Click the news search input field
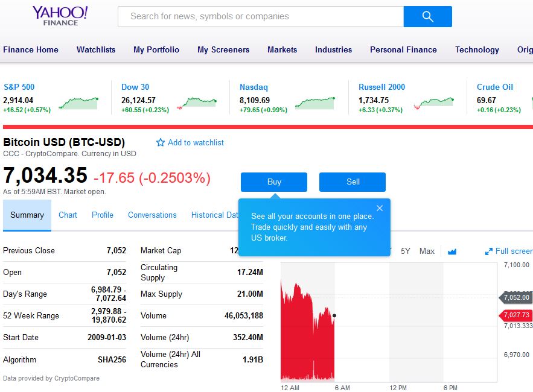533x392 pixels. click(260, 16)
